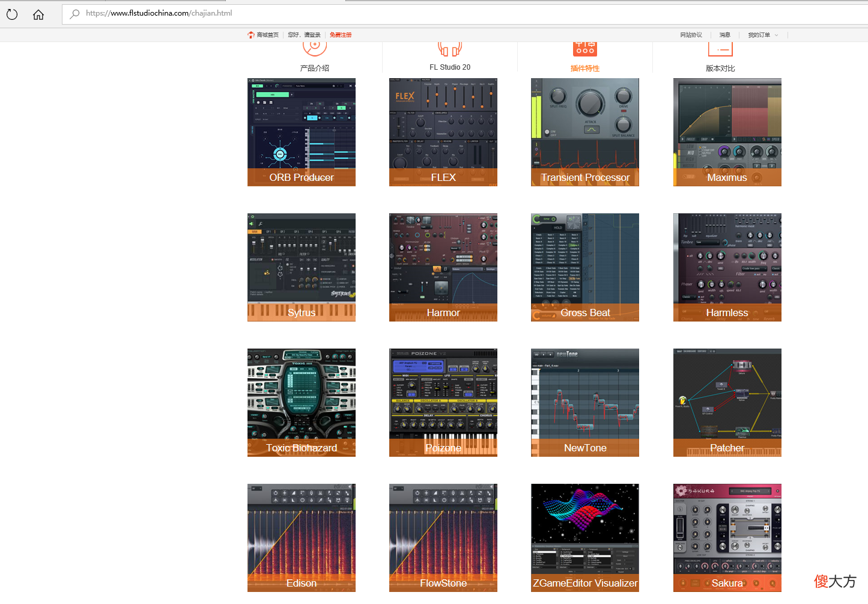Open the Sakura plugin thumbnail
Image resolution: width=868 pixels, height=604 pixels.
(x=727, y=538)
